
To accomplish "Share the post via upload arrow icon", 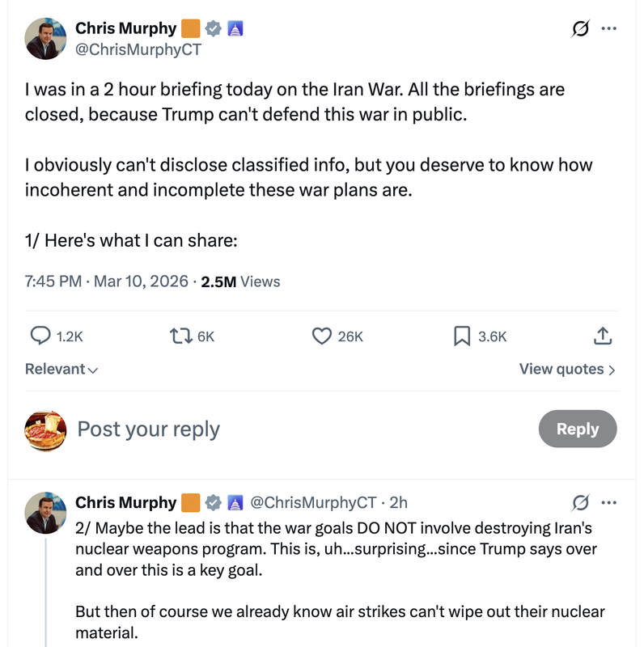I will (602, 336).
